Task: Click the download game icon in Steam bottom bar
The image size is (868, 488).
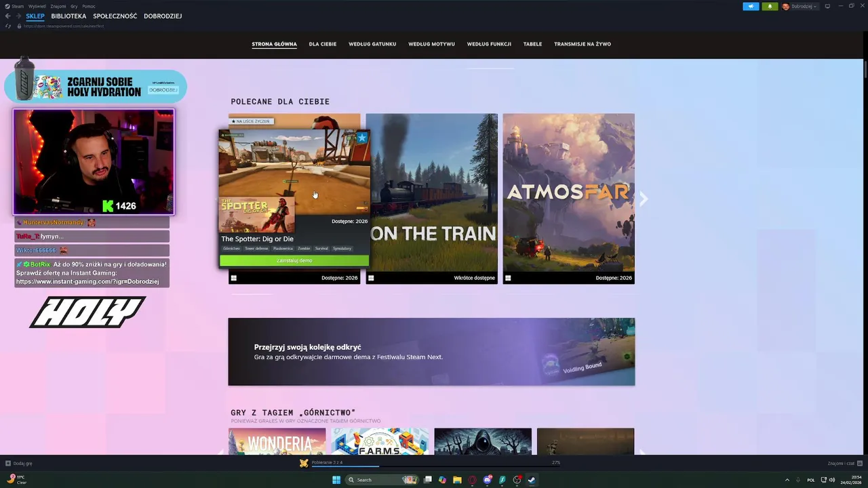Action: (304, 463)
